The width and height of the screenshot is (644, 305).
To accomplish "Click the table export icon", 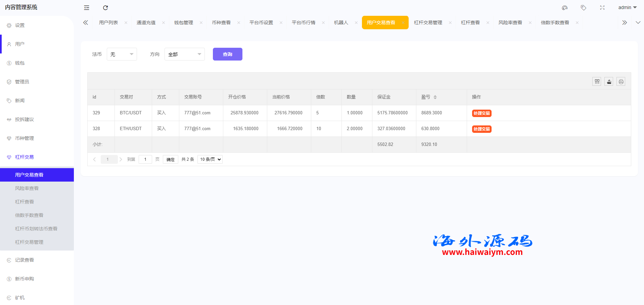I will [x=609, y=82].
